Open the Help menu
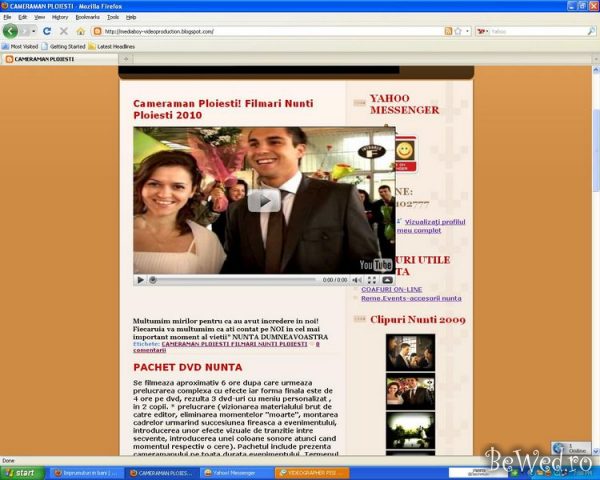600x480 pixels. coord(131,17)
